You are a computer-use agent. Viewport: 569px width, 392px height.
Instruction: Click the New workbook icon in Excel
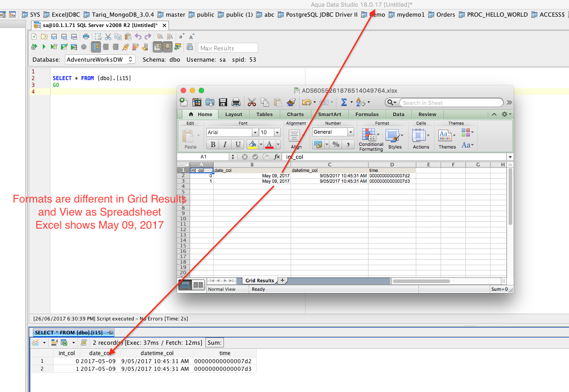tap(183, 102)
